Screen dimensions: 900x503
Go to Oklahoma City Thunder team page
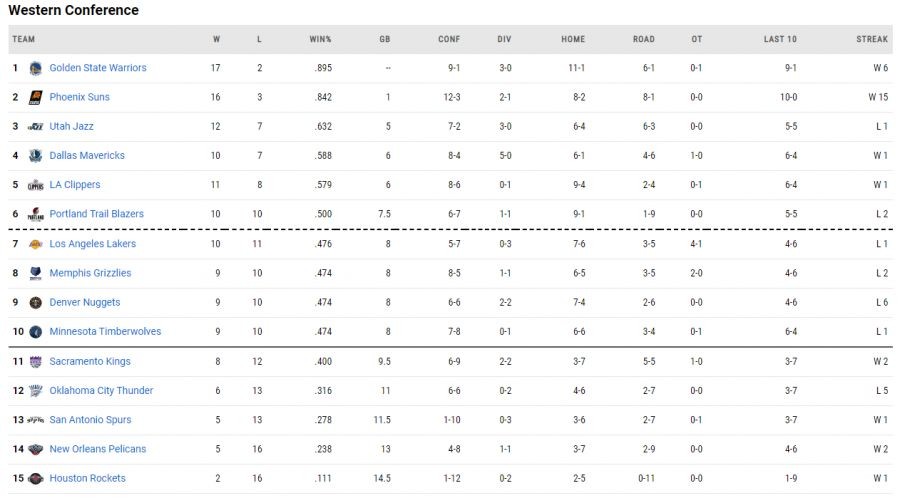tap(101, 390)
